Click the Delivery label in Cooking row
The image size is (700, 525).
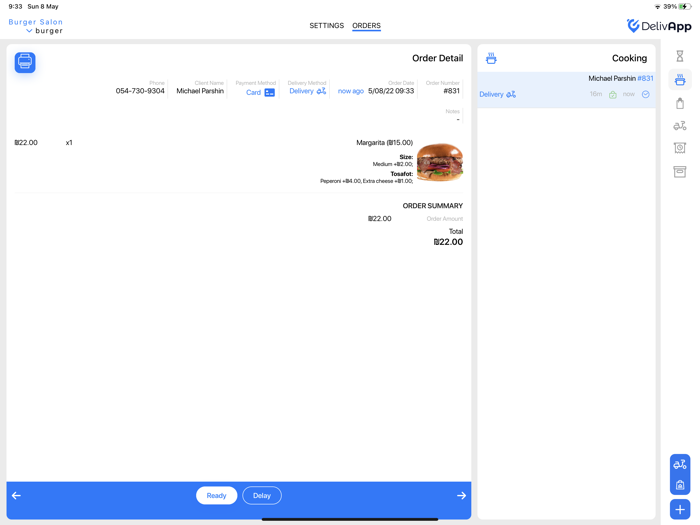[x=491, y=94]
